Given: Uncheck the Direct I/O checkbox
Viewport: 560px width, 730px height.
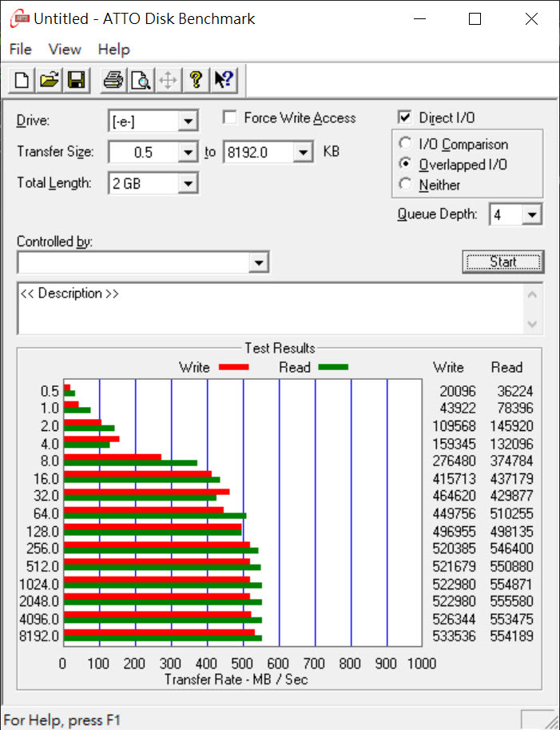Looking at the screenshot, I should (x=405, y=118).
